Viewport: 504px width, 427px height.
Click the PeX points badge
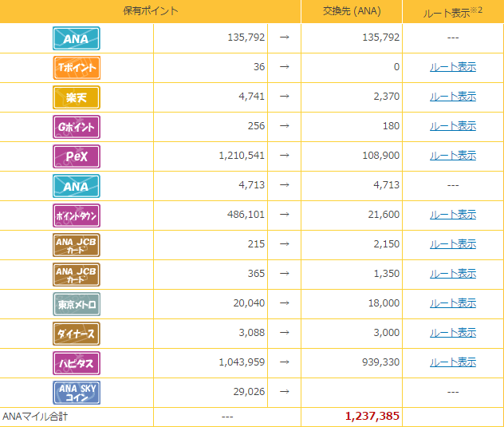point(77,156)
